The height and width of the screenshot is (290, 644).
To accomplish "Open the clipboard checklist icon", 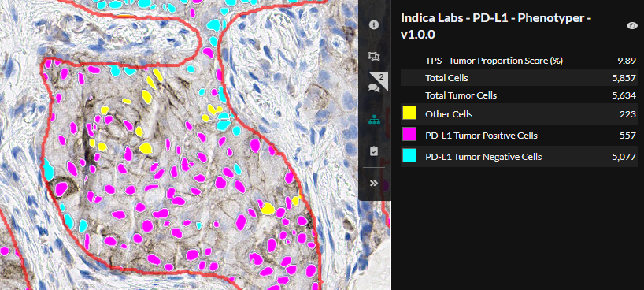I will coord(373,151).
